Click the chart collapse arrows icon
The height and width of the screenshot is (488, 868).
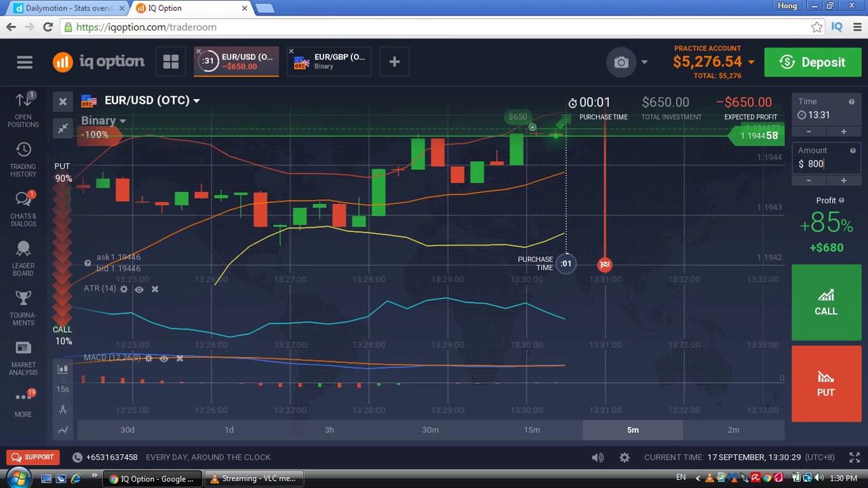click(62, 128)
